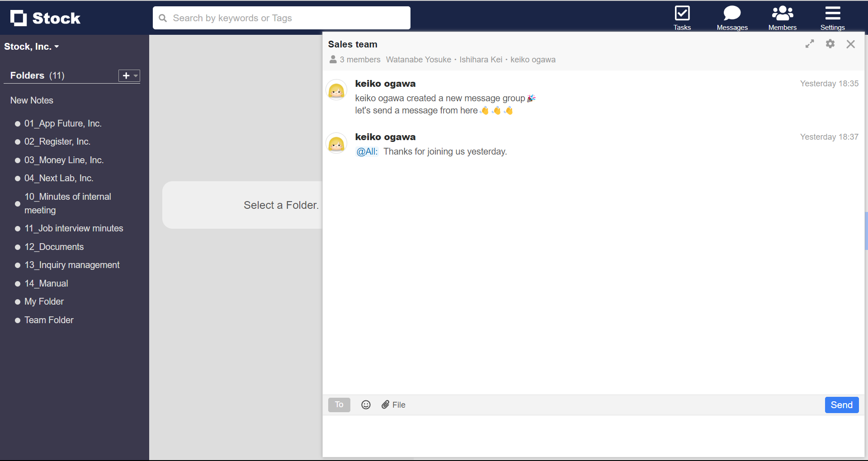Expand the Sales team chat to fullscreen
This screenshot has width=868, height=461.
pos(810,44)
